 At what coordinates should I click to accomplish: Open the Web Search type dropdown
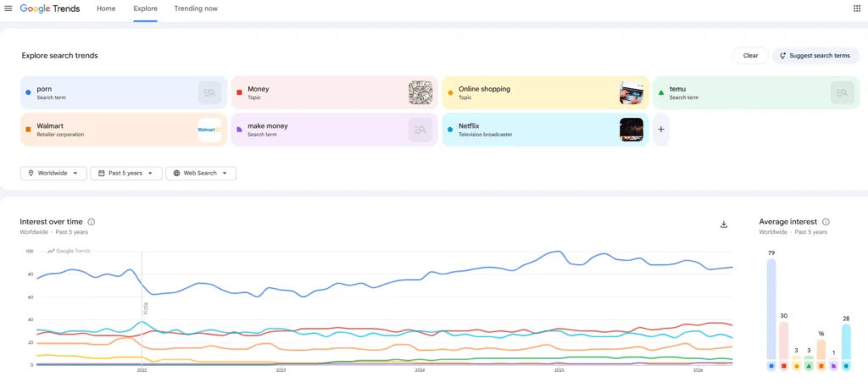(201, 173)
